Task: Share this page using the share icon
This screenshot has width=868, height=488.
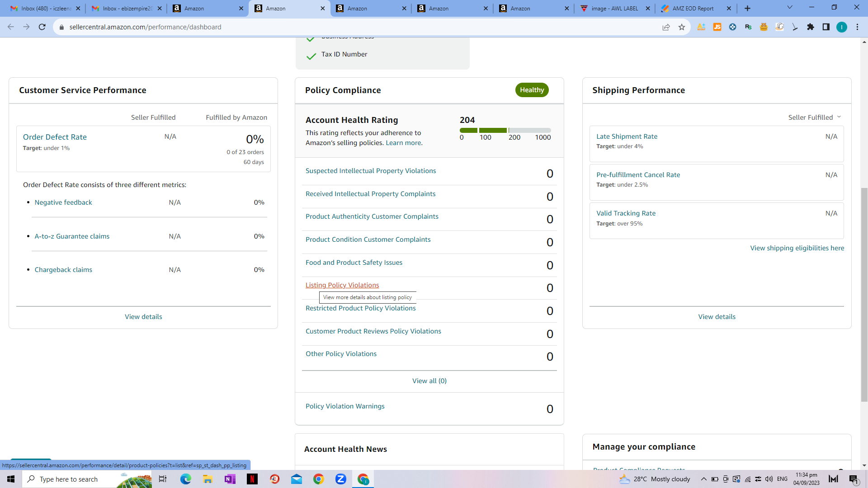Action: pos(666,27)
